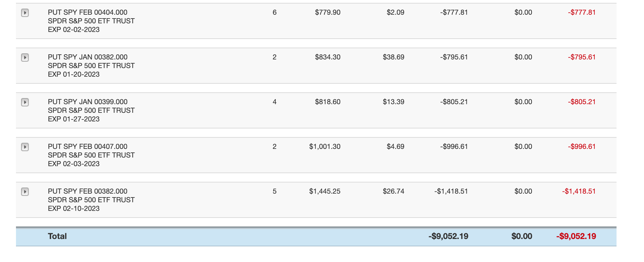Click the red -$996.61 loss figure
This screenshot has width=644, height=262.
click(x=581, y=147)
